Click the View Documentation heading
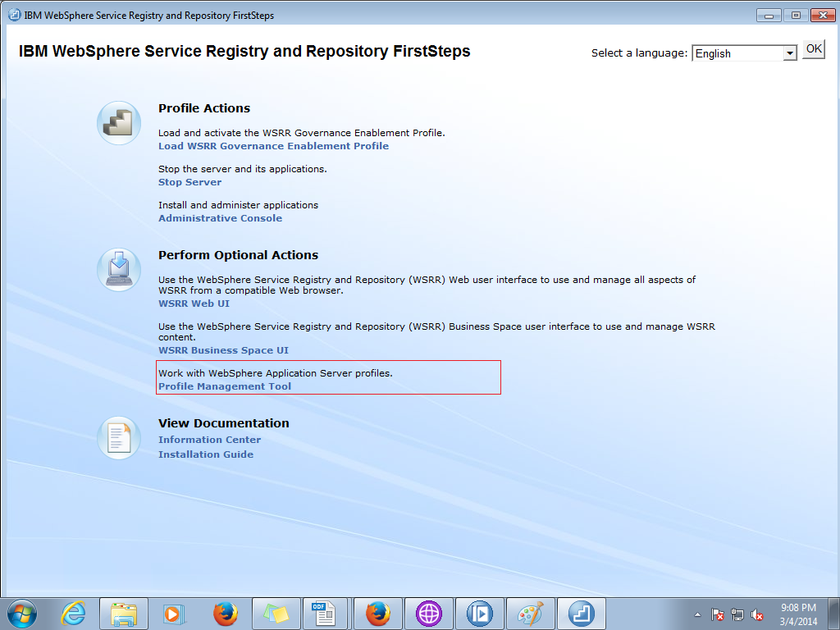The height and width of the screenshot is (630, 840). [223, 423]
